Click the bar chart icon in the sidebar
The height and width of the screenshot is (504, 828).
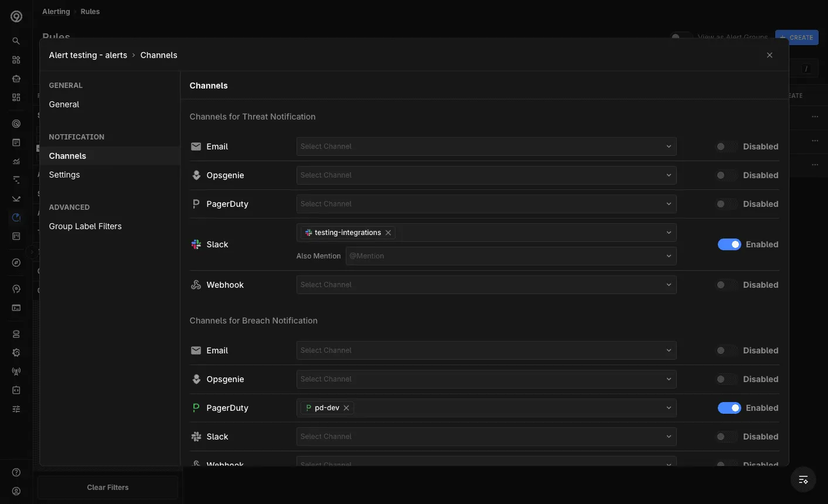pyautogui.click(x=16, y=161)
